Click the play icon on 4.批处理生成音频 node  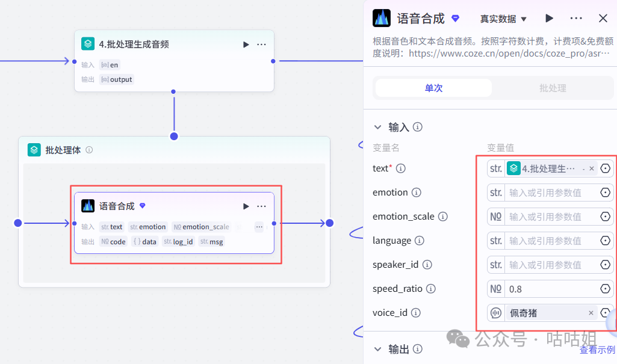(246, 44)
